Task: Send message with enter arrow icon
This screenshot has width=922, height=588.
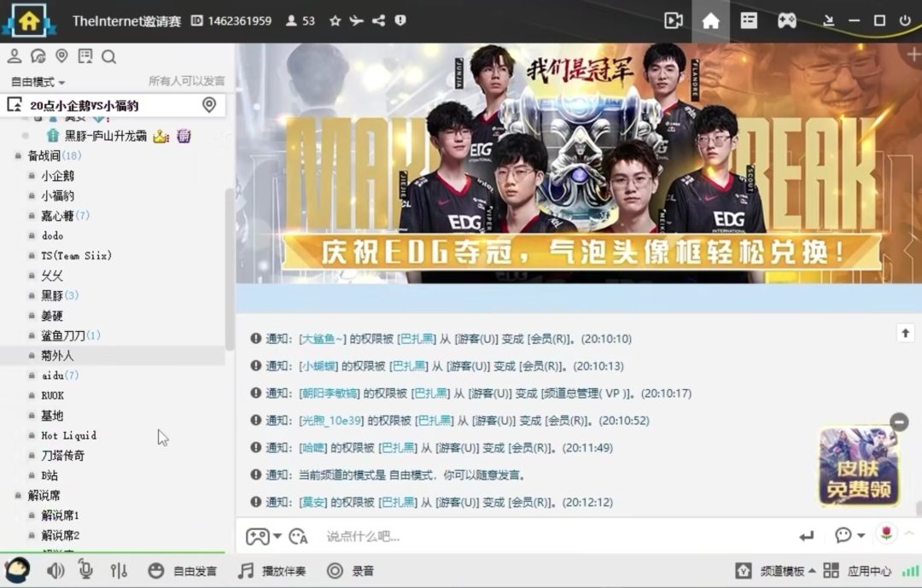Action: click(807, 536)
